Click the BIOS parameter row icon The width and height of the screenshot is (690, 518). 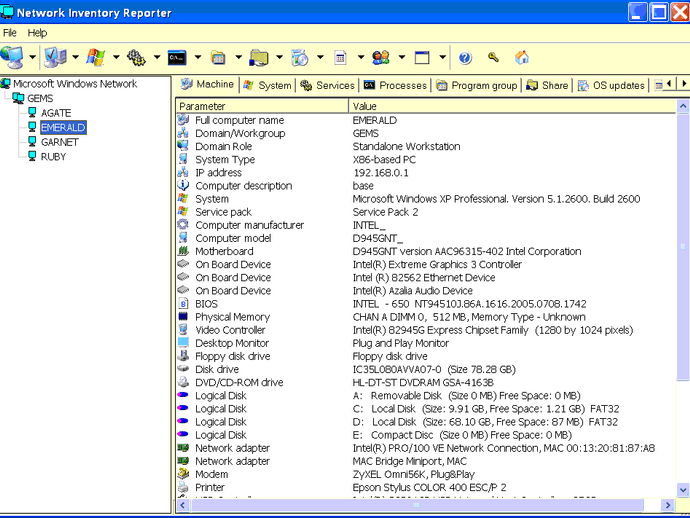pyautogui.click(x=183, y=304)
